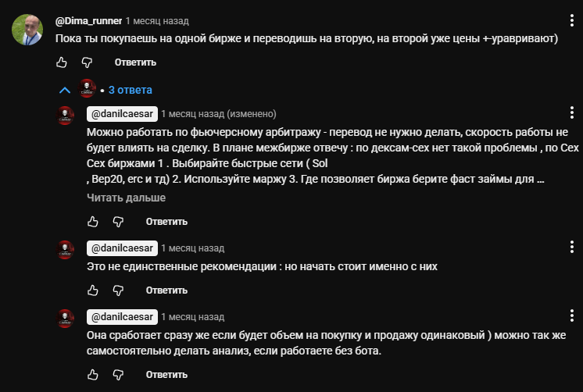Dislike the last reply starting 'Она сработает'
583x392 pixels.
[118, 376]
